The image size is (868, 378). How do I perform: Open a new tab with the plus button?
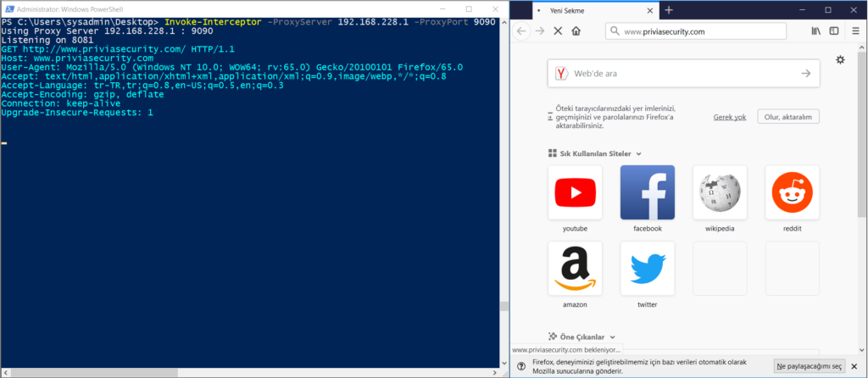click(x=669, y=10)
